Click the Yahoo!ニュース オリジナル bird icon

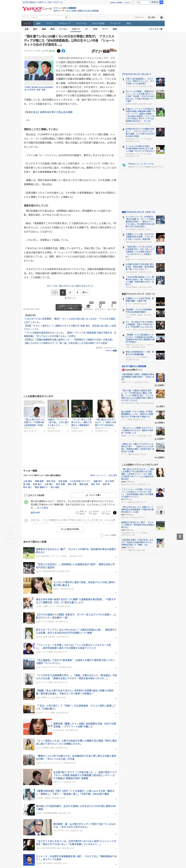[124, 165]
